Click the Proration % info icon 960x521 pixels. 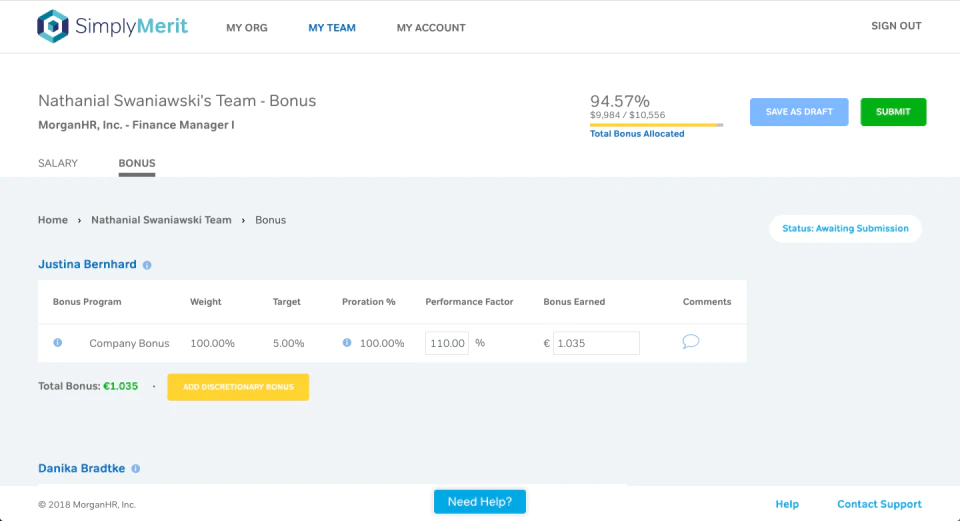pyautogui.click(x=347, y=343)
